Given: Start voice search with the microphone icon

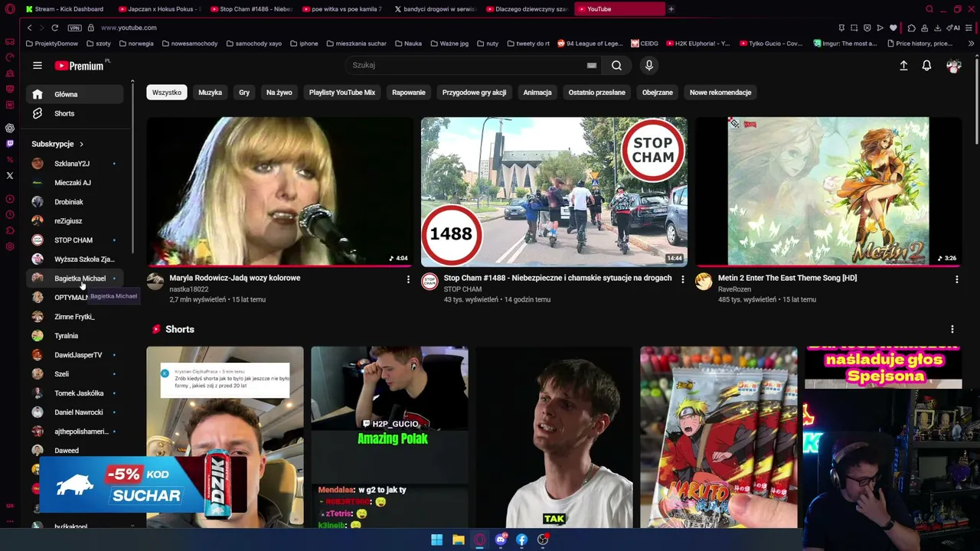Looking at the screenshot, I should (x=649, y=65).
